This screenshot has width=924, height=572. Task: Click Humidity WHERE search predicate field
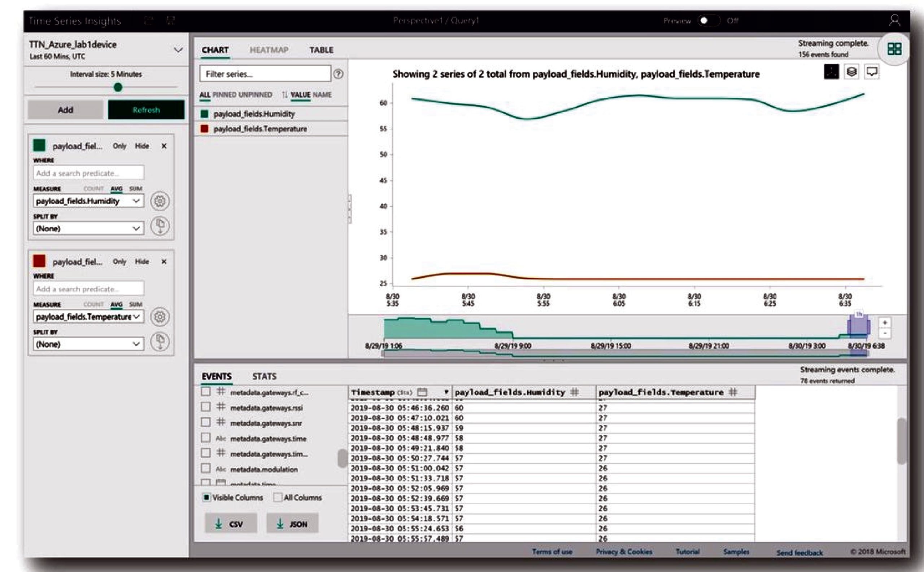[88, 173]
